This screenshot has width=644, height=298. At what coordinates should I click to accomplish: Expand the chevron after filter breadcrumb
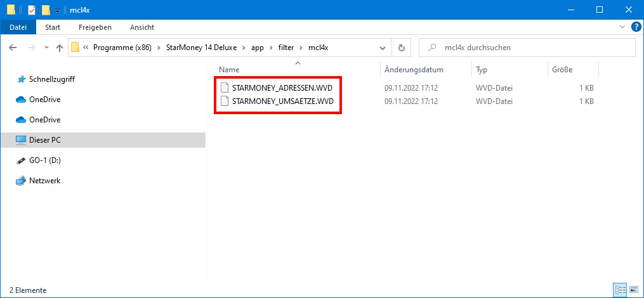coord(301,48)
